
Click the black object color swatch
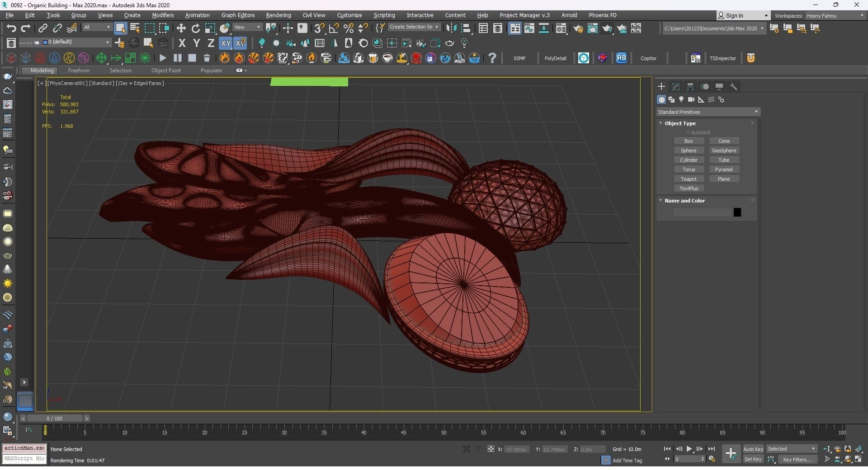[737, 212]
